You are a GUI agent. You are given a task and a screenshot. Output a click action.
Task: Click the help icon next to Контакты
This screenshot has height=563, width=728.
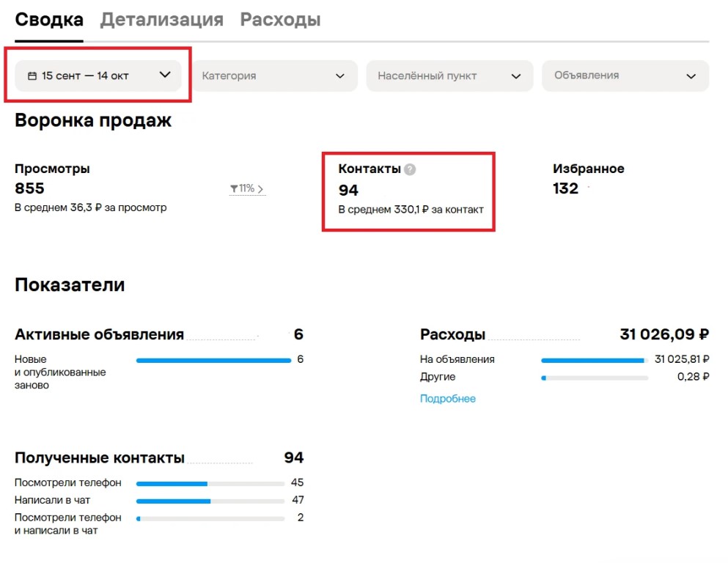(410, 169)
